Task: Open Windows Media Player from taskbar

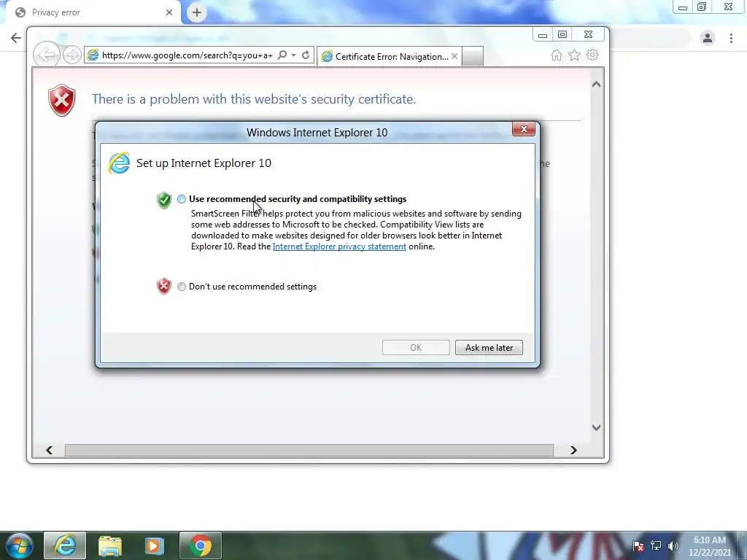Action: (x=154, y=545)
